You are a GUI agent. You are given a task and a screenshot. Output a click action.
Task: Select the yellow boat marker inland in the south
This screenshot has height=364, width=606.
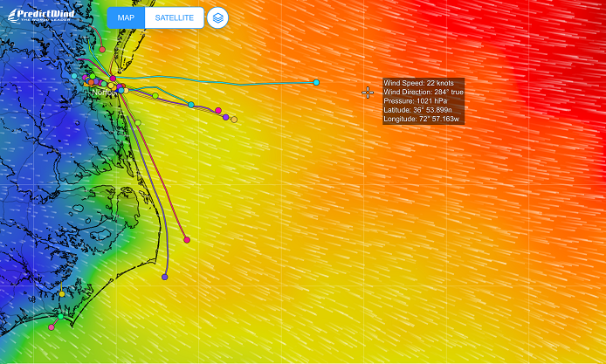tap(62, 293)
